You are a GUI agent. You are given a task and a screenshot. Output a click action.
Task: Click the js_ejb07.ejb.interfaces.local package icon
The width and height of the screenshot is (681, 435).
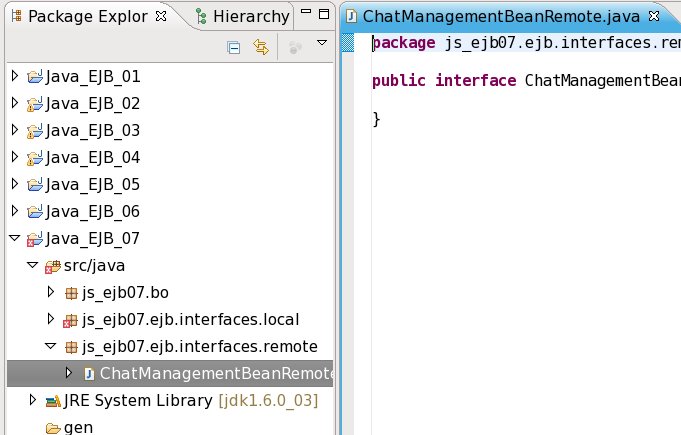pyautogui.click(x=71, y=320)
